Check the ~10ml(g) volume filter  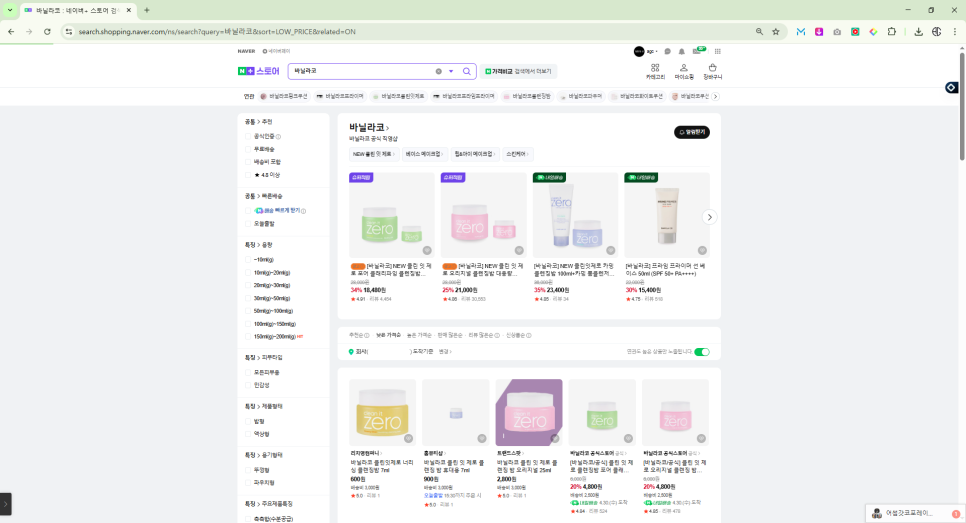pos(248,260)
